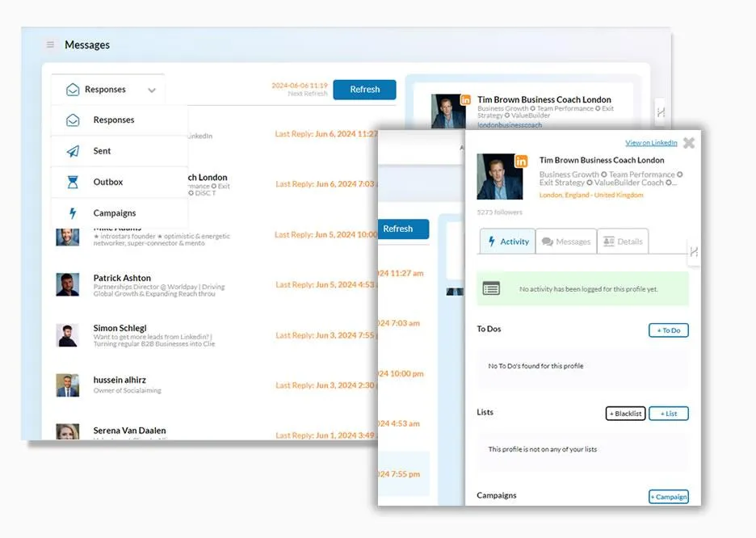Click hussein alhirz's profile photo

(x=68, y=385)
